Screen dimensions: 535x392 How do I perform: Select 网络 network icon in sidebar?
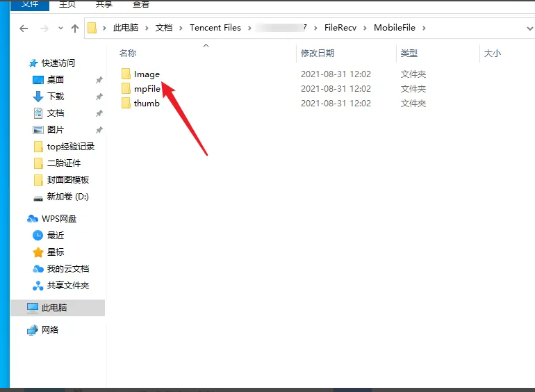click(x=33, y=330)
